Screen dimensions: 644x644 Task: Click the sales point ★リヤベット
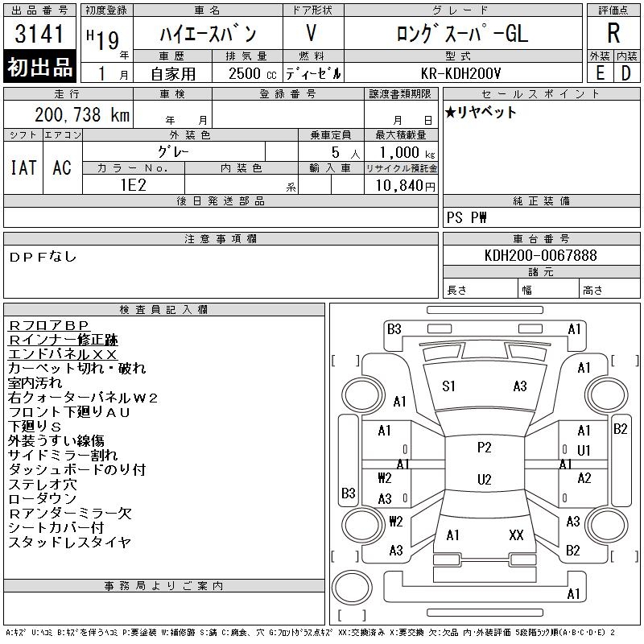[480, 112]
